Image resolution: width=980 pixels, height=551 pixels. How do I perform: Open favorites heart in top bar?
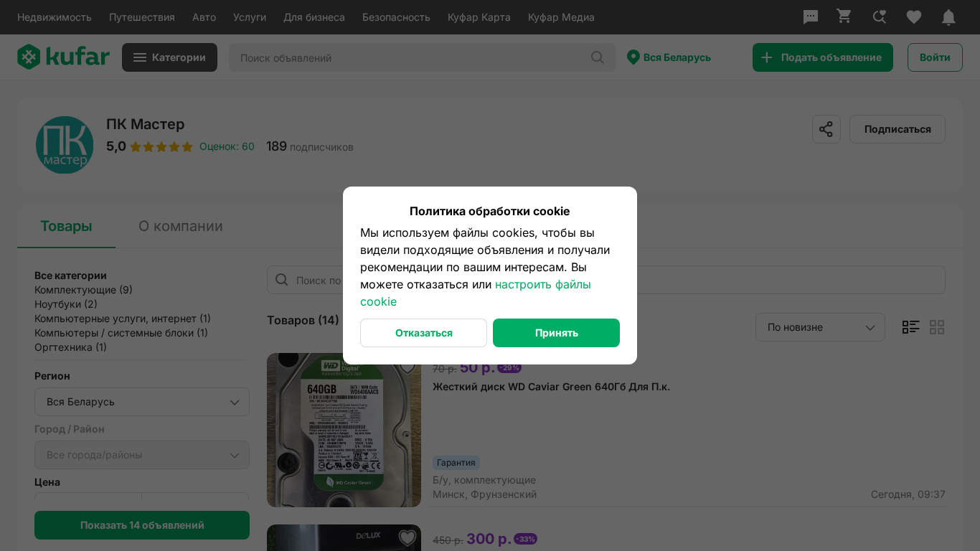click(913, 17)
